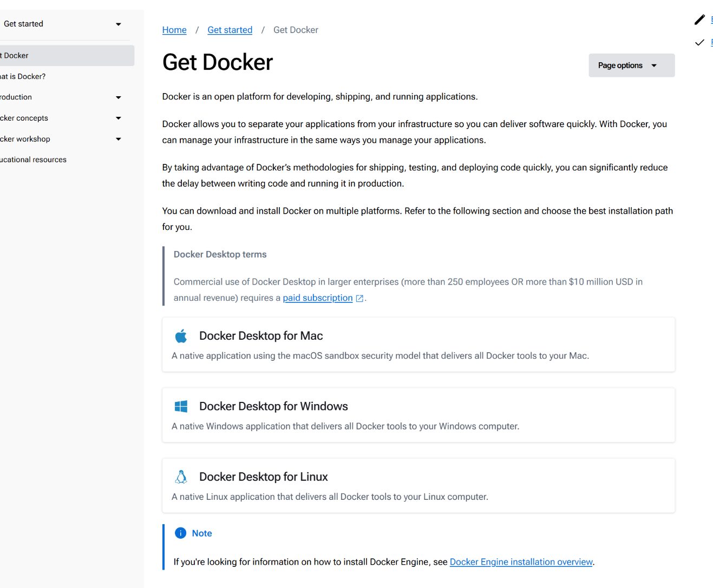Open Docker Engine installation overview link
This screenshot has height=588, width=713.
coord(521,562)
